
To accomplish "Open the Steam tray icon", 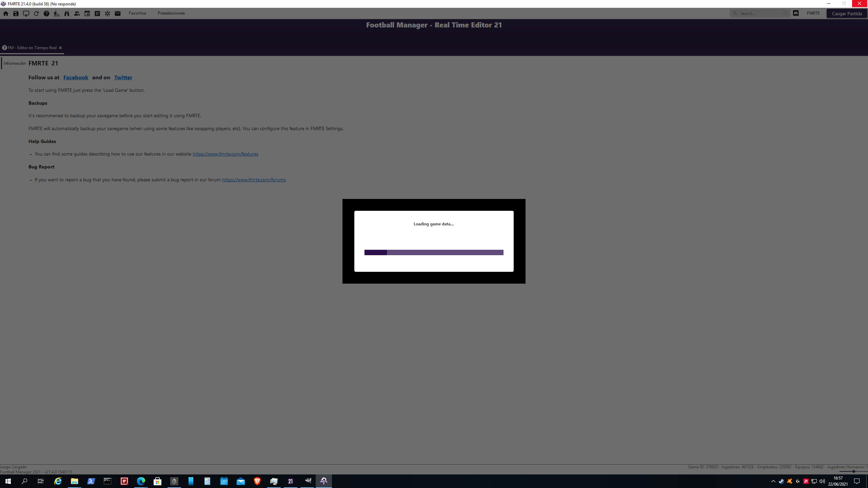I will click(781, 481).
